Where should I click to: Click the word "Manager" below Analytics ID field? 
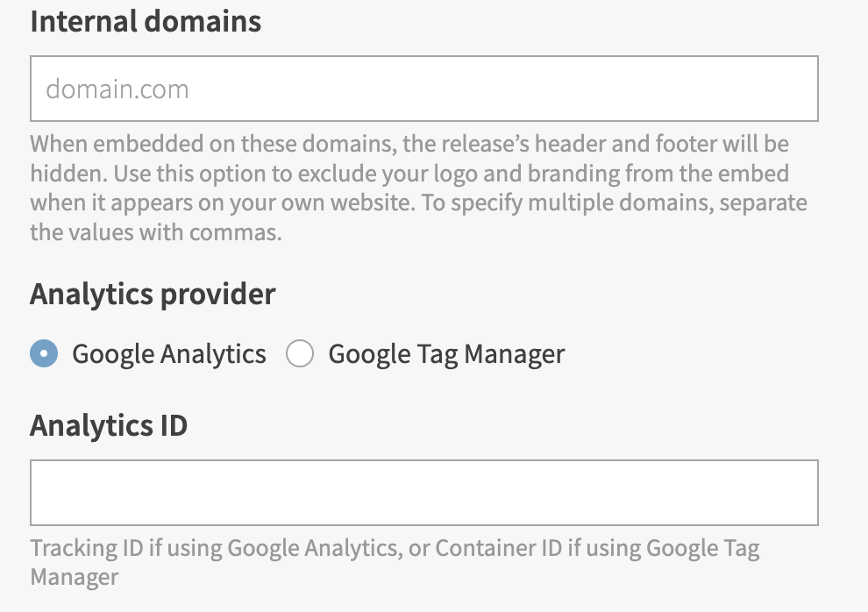pyautogui.click(x=75, y=577)
